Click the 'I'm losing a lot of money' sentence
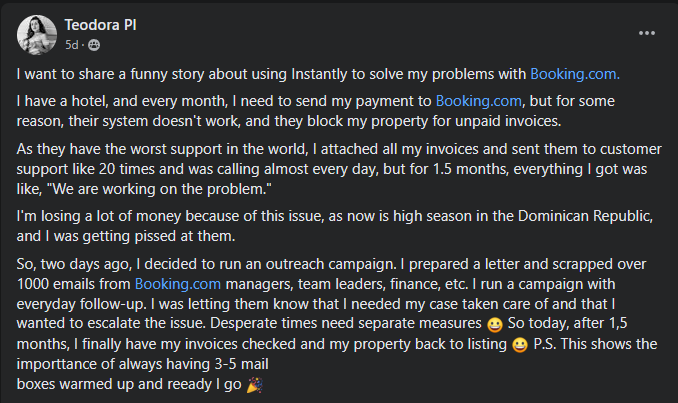Image resolution: width=678 pixels, height=403 pixels. pyautogui.click(x=335, y=226)
